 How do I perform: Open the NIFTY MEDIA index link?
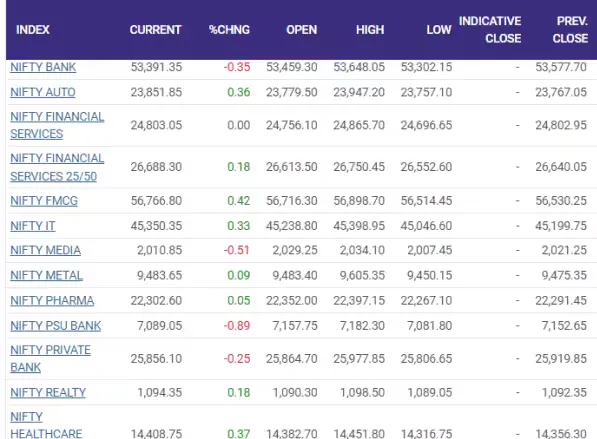(x=45, y=250)
